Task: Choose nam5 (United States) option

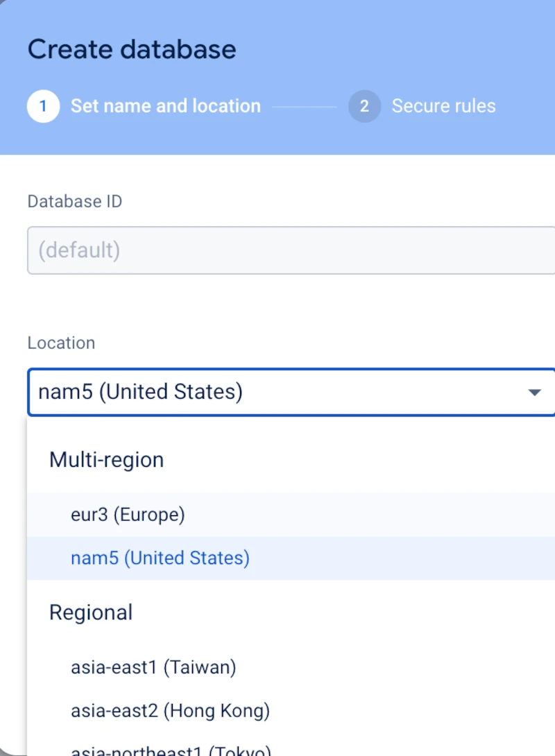Action: 291,558
